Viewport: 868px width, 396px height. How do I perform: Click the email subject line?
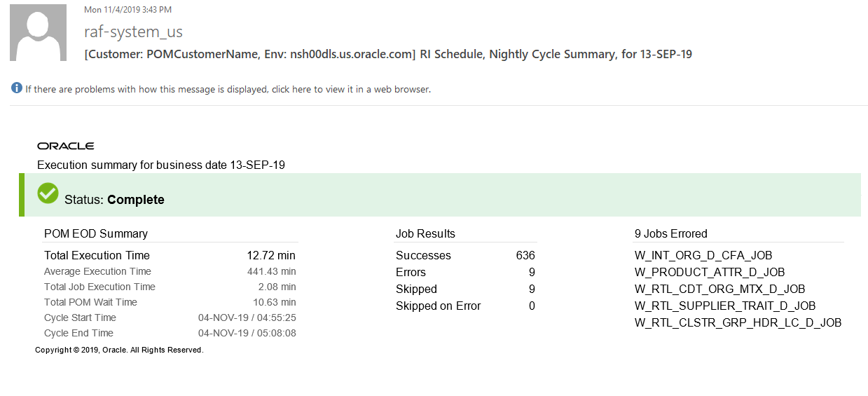tap(387, 54)
